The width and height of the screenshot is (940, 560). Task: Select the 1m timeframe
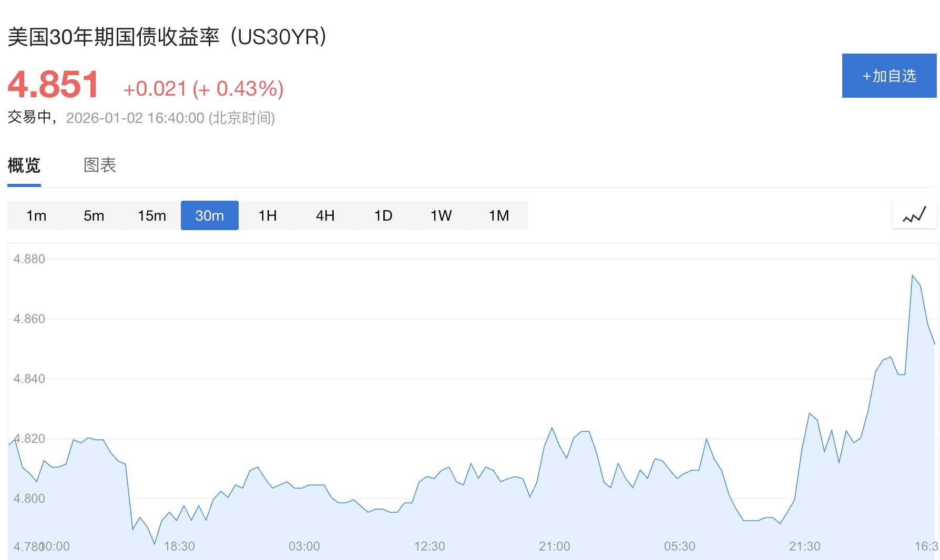[36, 215]
